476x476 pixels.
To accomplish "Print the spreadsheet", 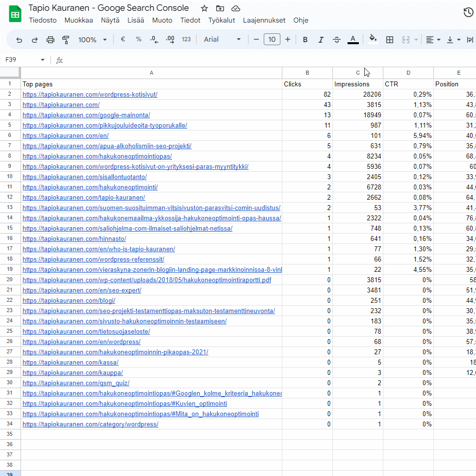I will tap(50, 40).
